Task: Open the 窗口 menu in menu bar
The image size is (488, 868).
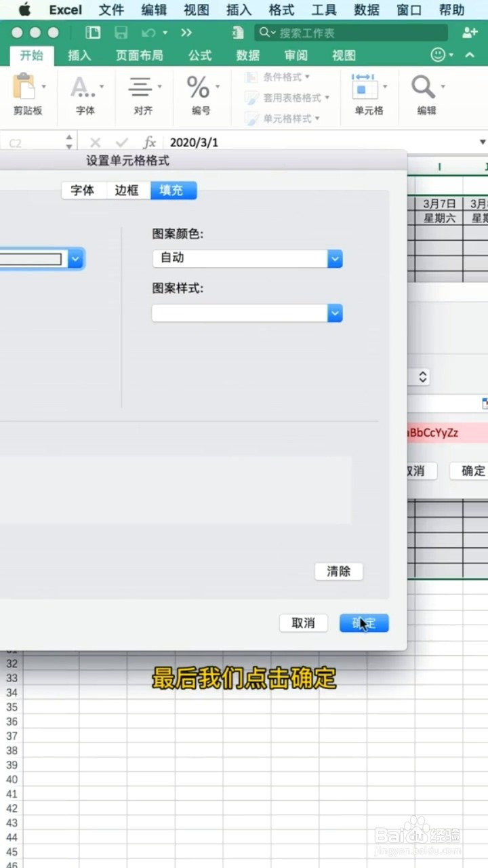Action: coord(409,10)
